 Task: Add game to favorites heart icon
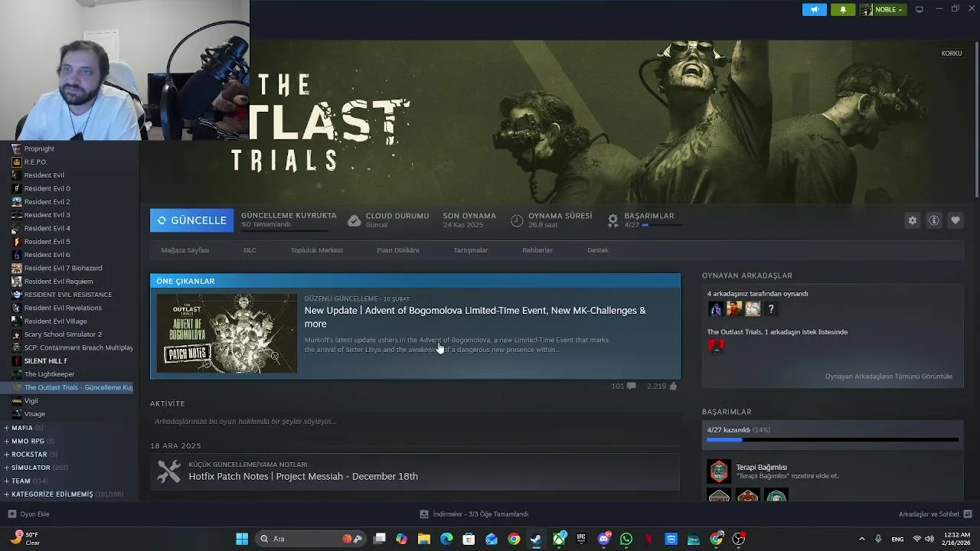[x=955, y=220]
